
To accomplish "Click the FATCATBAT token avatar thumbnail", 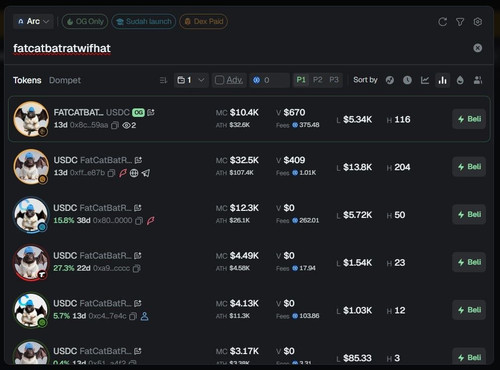I will (31, 119).
